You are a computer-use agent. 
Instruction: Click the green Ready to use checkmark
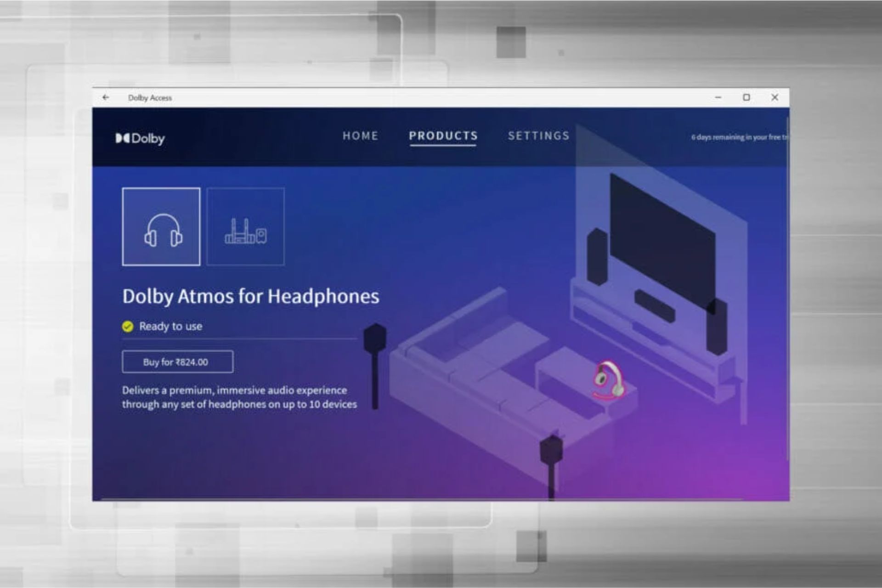tap(128, 327)
